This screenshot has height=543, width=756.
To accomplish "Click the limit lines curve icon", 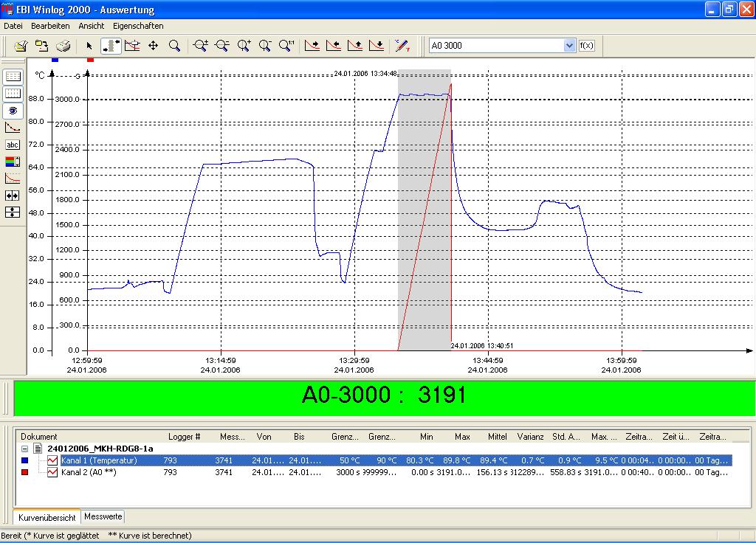I will [13, 179].
